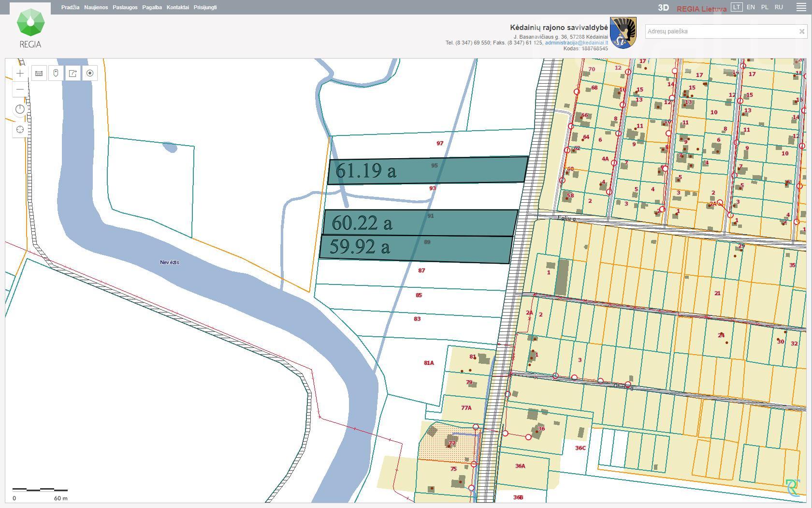812x508 pixels.
Task: Click parcel number 85
Action: click(419, 295)
